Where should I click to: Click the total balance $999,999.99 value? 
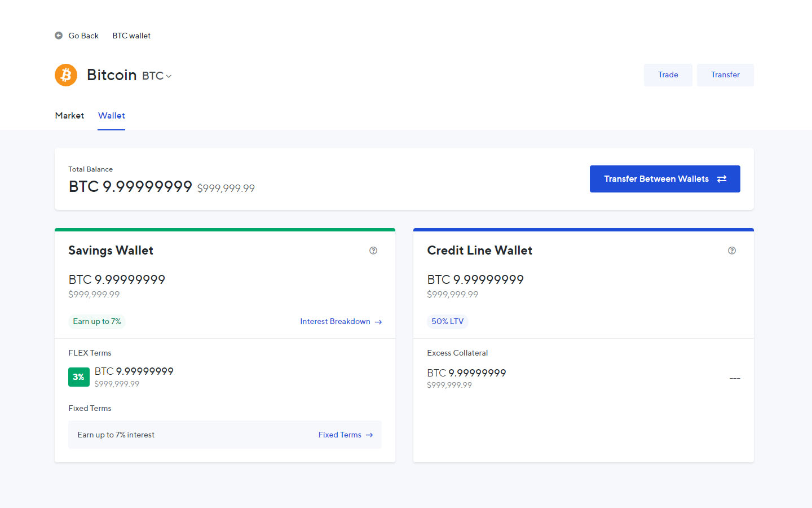pyautogui.click(x=226, y=189)
